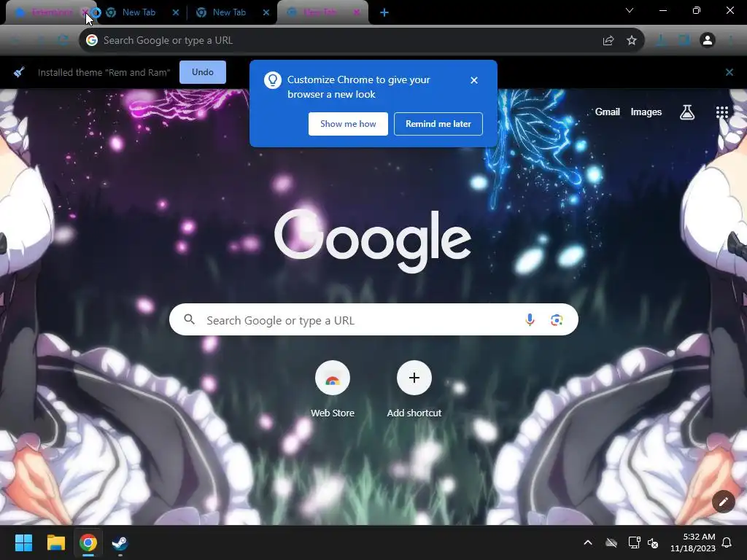The width and height of the screenshot is (747, 560).
Task: Open the Web Store shortcut
Action: (333, 378)
